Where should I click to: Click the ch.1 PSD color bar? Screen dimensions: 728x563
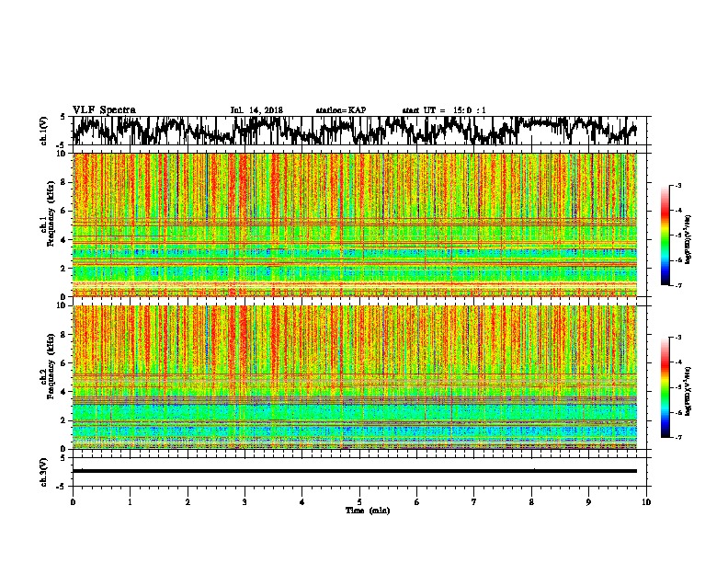[x=665, y=236]
